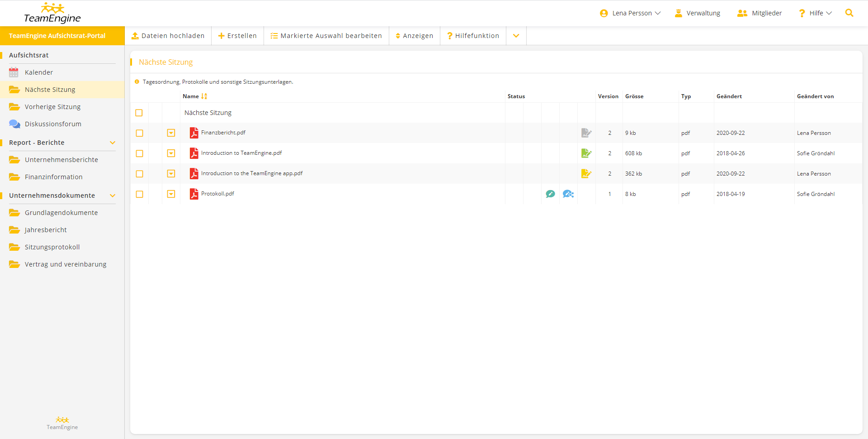
Task: Tick the checkbox for Protokoll.pdf
Action: click(139, 194)
